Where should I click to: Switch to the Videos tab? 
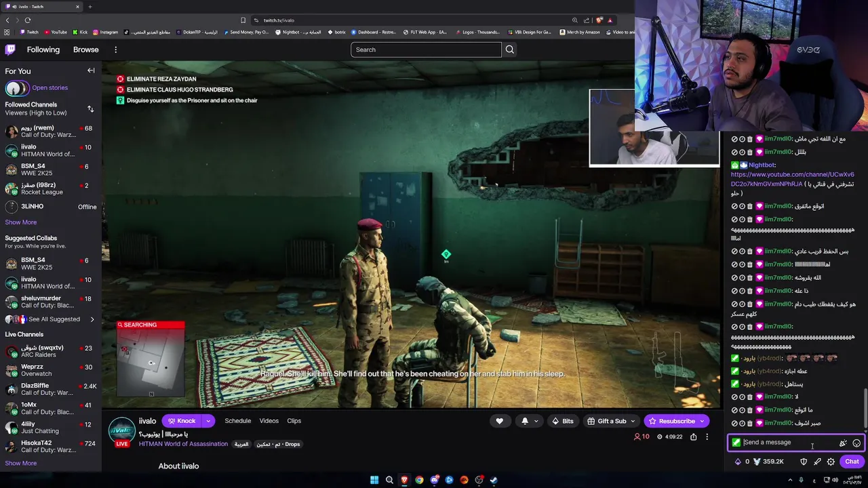[269, 421]
